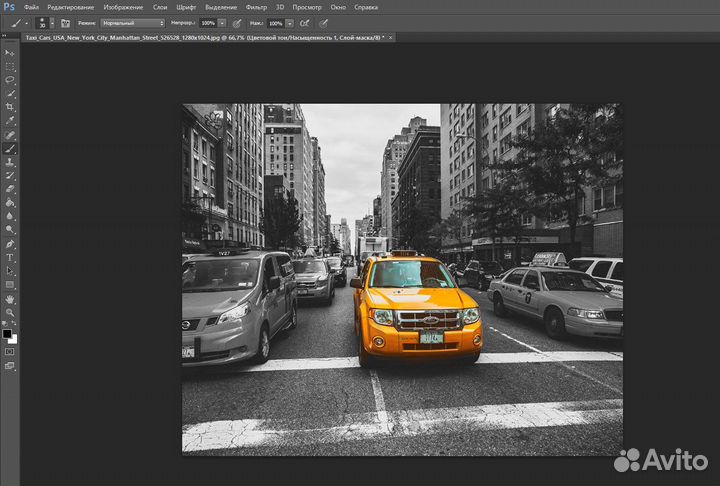Select the Pen tool
The height and width of the screenshot is (486, 720).
(10, 243)
